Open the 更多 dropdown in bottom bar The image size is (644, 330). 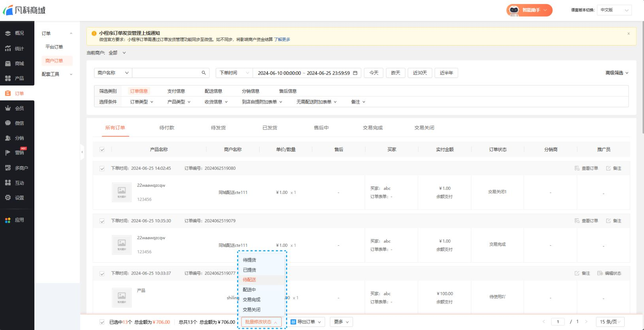pyautogui.click(x=341, y=322)
